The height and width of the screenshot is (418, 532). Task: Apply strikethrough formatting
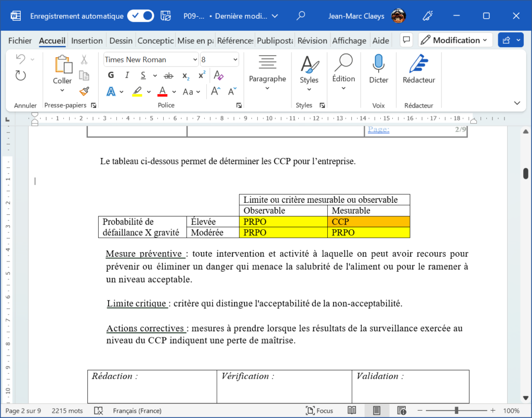pyautogui.click(x=168, y=76)
